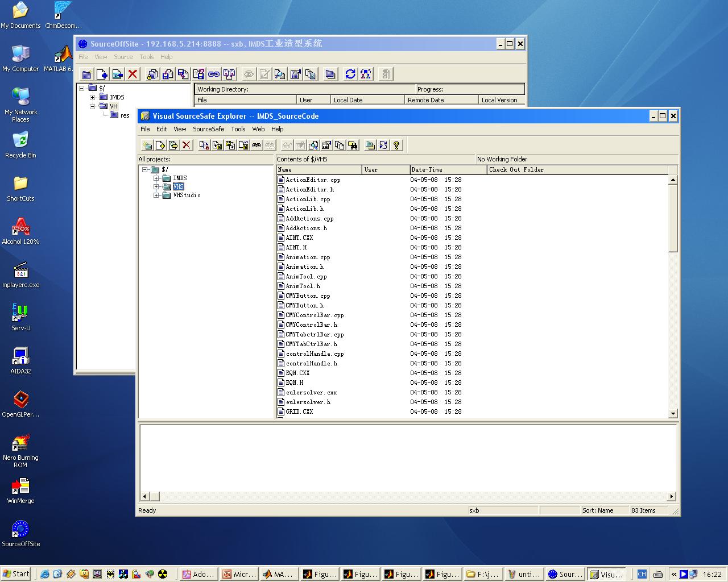Click Share chain-link icon in Visual SourceSafe toolbar
Viewport: 728px width, 582px height.
click(257, 145)
